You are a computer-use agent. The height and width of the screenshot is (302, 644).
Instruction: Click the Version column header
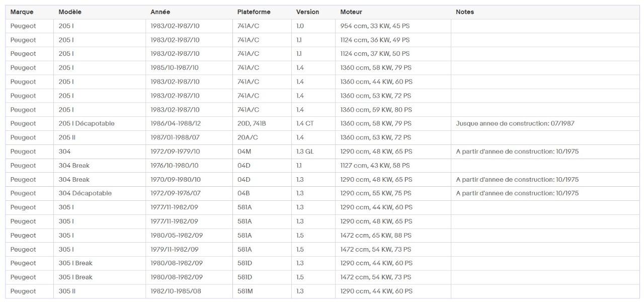[307, 12]
